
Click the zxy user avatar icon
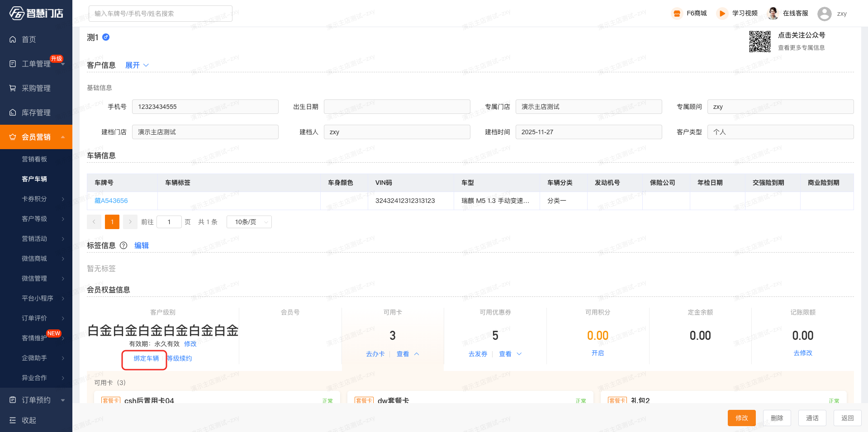pos(824,14)
